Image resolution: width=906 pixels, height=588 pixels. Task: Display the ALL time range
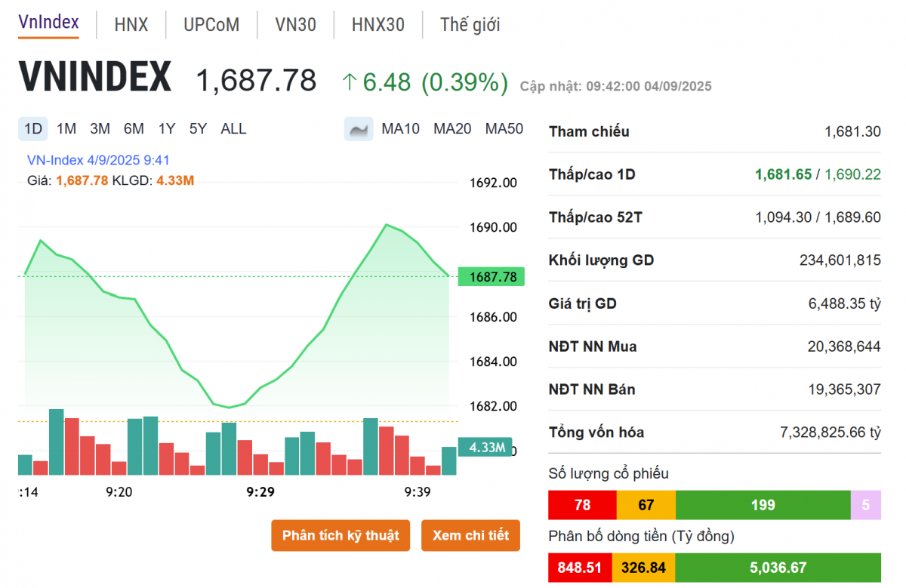pyautogui.click(x=233, y=129)
